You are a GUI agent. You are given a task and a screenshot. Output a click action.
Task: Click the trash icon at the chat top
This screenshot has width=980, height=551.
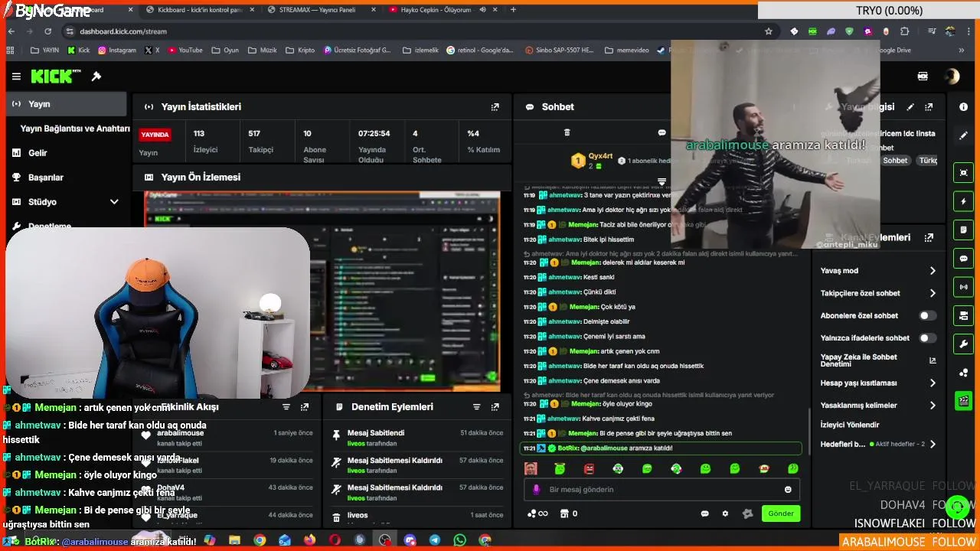(x=567, y=132)
